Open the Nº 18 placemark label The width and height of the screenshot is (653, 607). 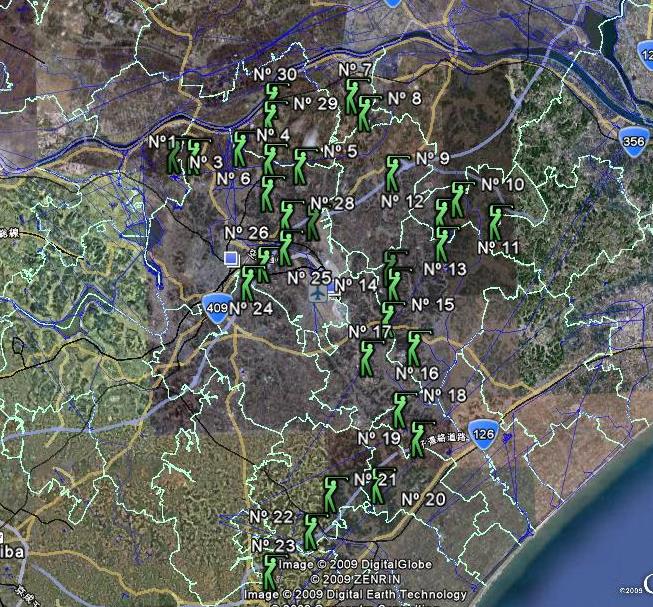point(445,395)
